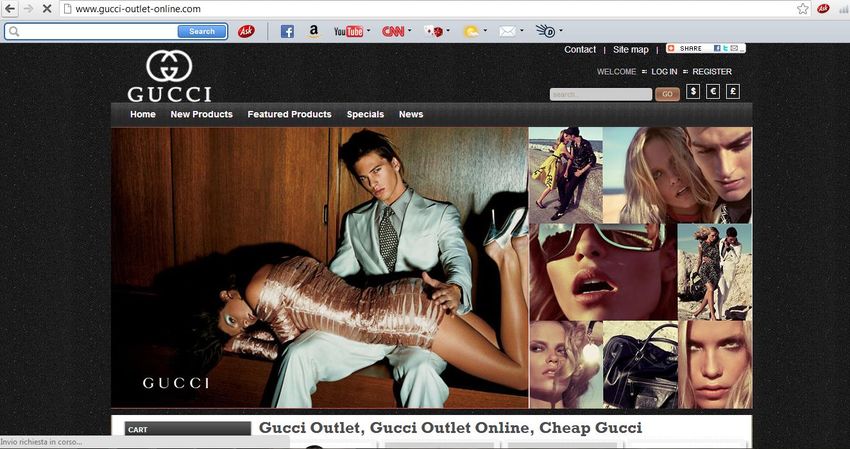Open the Specials menu
The height and width of the screenshot is (449, 850).
(365, 114)
